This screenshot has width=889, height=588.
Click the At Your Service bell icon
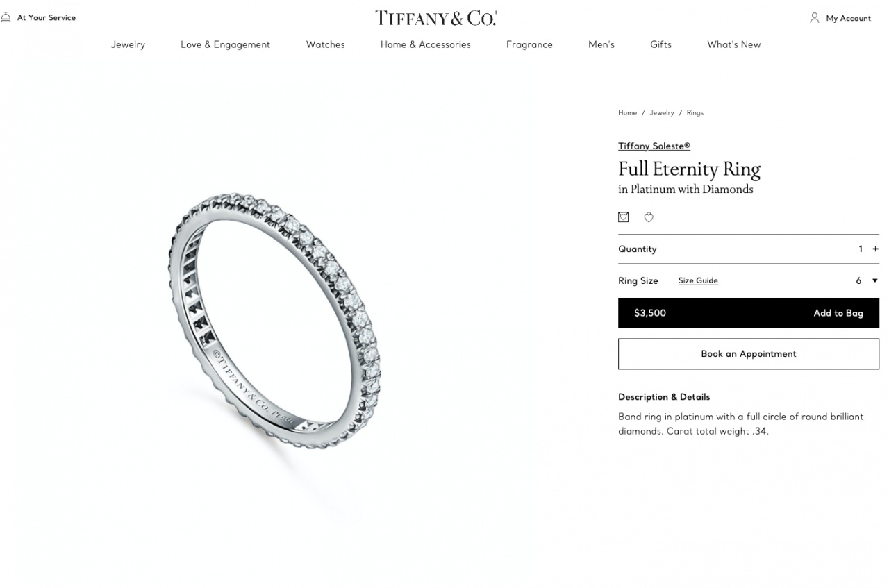click(6, 17)
